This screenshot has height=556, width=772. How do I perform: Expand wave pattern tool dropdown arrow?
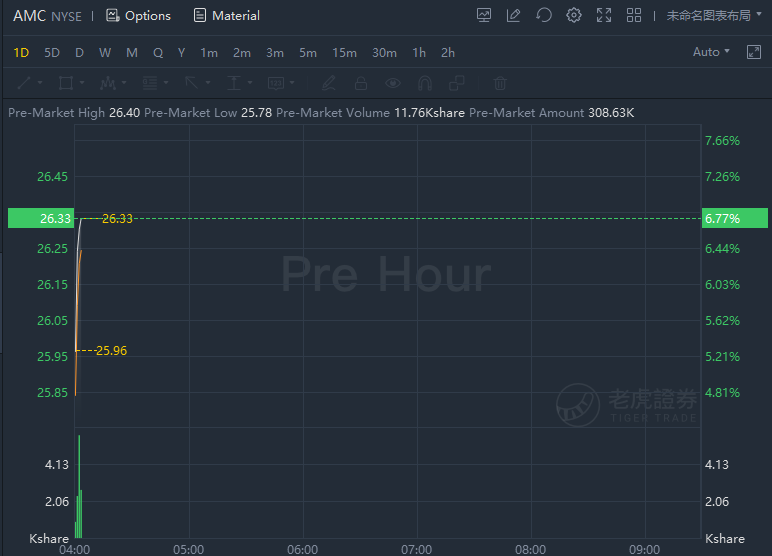124,83
